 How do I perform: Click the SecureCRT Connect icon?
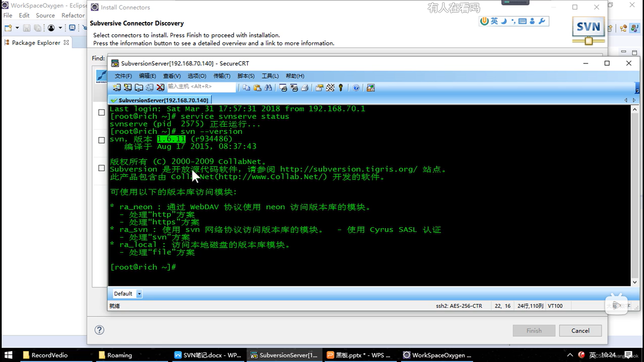coord(117,88)
